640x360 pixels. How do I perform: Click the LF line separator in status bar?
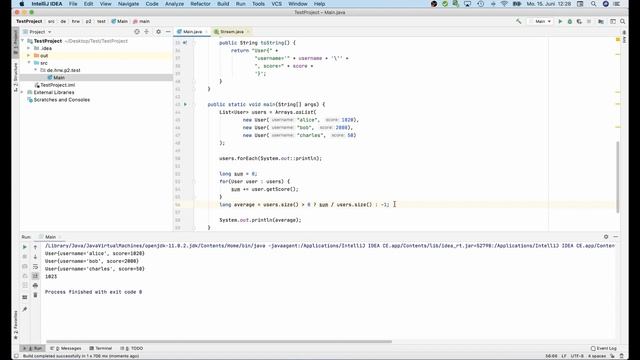pos(564,356)
